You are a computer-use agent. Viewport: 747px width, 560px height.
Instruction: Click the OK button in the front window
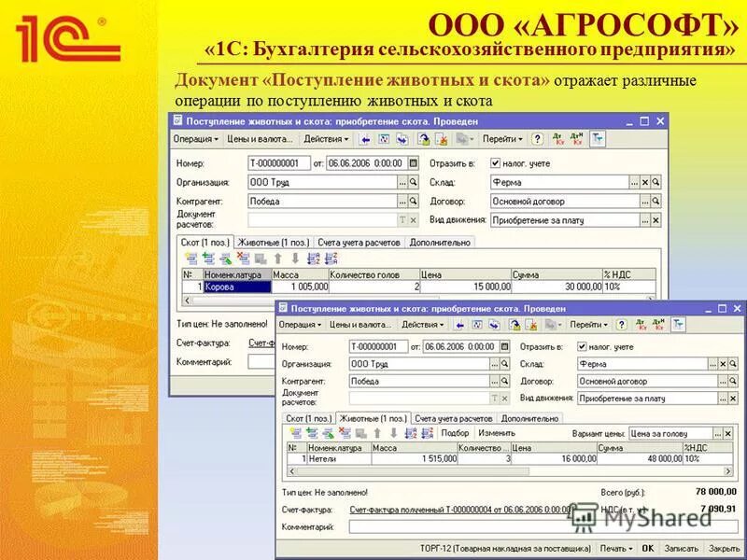(x=648, y=549)
